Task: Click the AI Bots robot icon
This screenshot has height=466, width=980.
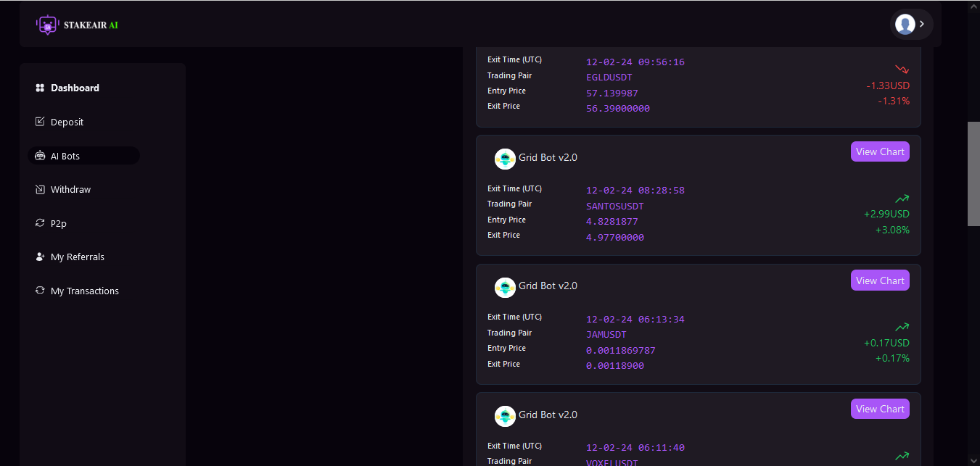Action: pos(40,156)
